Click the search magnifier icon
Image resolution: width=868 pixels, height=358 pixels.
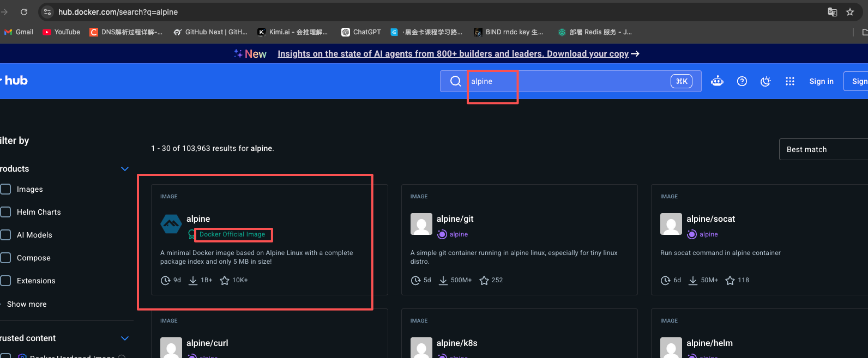pos(456,81)
